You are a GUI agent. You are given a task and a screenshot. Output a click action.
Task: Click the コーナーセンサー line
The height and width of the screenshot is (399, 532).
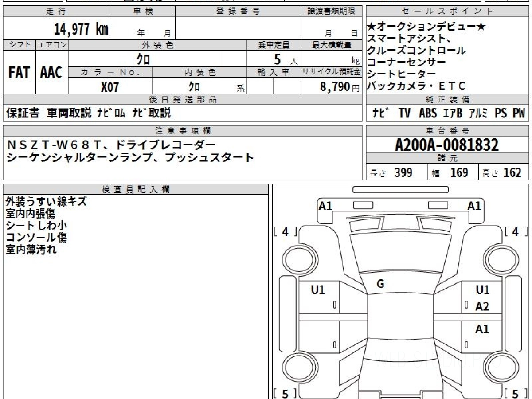[x=407, y=63]
